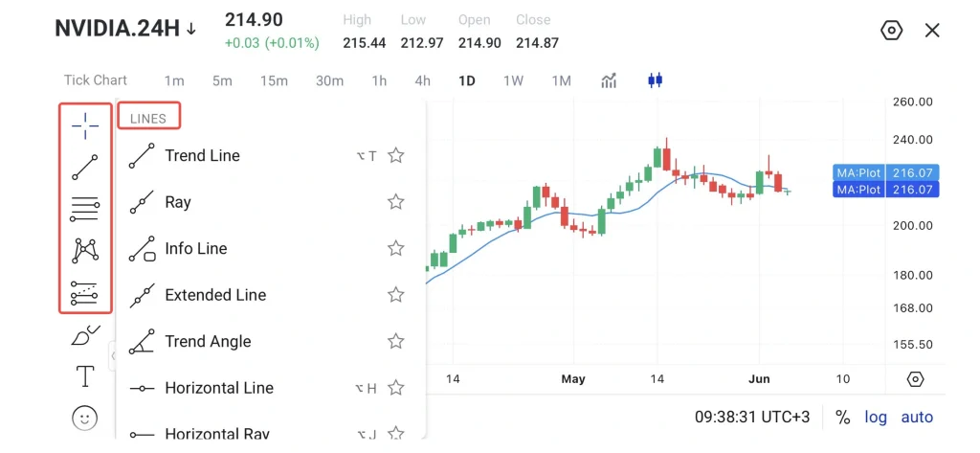Open the chart scale settings hexagon near the time axis
The image size is (980, 453).
click(x=915, y=379)
